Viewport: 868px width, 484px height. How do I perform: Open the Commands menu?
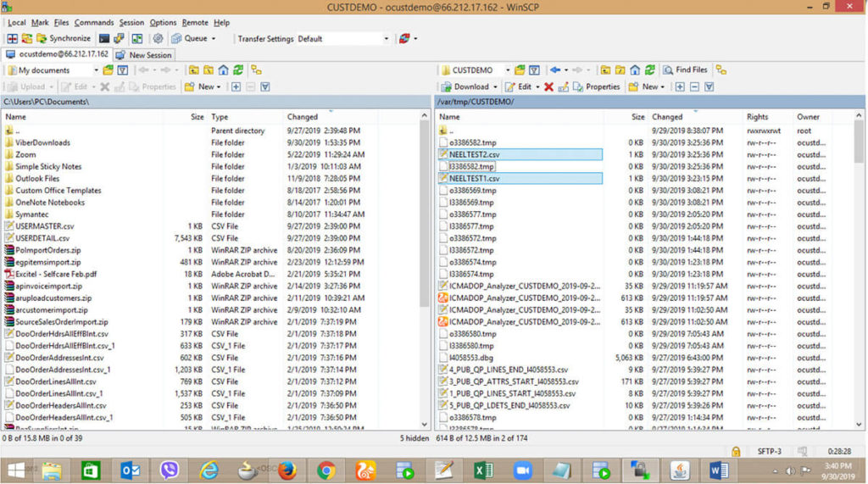94,23
